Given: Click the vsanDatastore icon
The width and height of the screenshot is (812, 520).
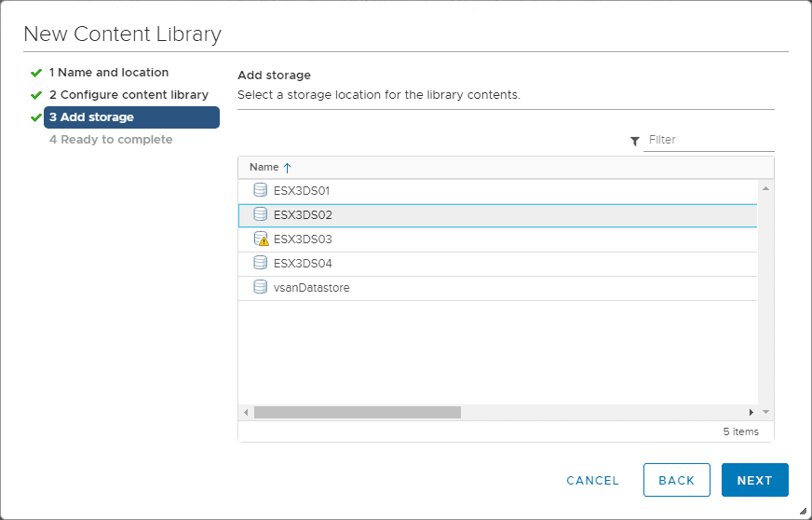Looking at the screenshot, I should coord(261,287).
